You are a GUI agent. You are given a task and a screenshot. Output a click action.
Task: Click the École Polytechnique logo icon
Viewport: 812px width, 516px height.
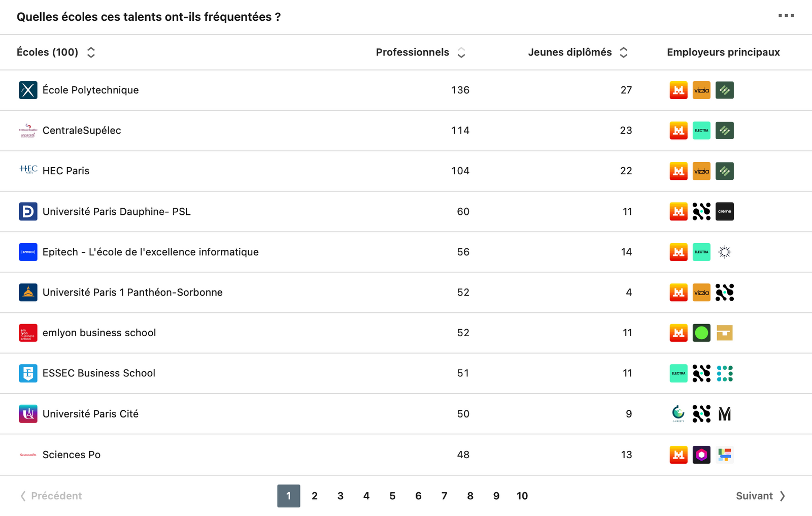[28, 90]
